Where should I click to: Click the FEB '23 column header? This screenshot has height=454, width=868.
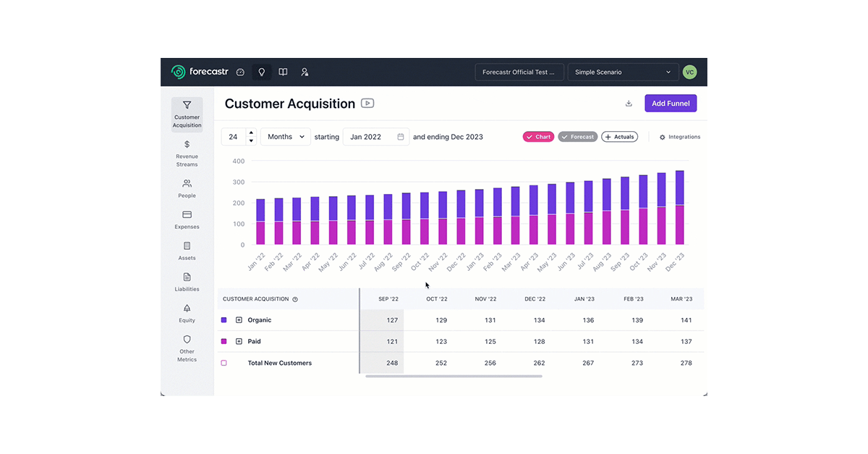[633, 299]
